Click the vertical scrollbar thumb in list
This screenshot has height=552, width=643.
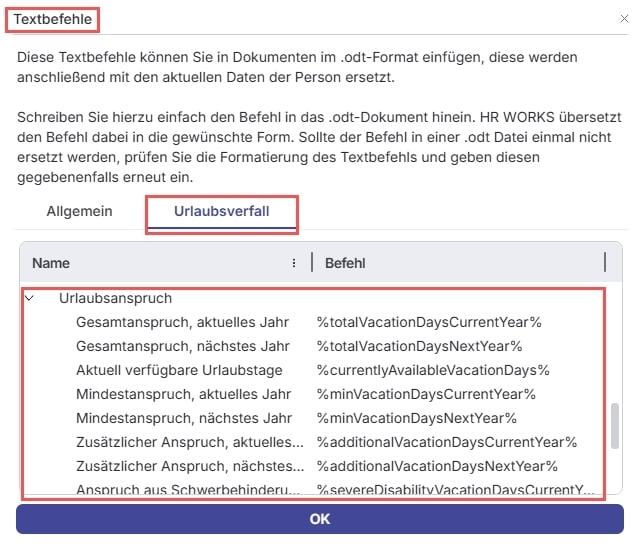[x=614, y=426]
